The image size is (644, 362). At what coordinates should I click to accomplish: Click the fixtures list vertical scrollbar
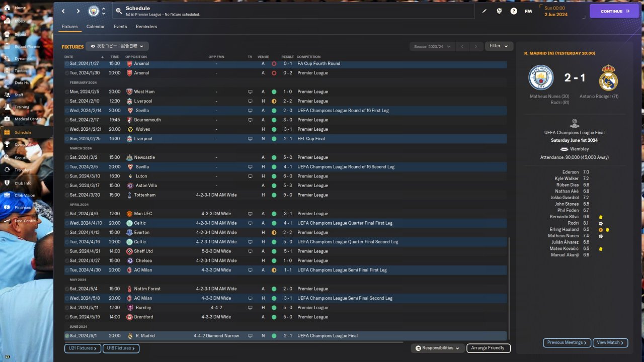tap(509, 289)
